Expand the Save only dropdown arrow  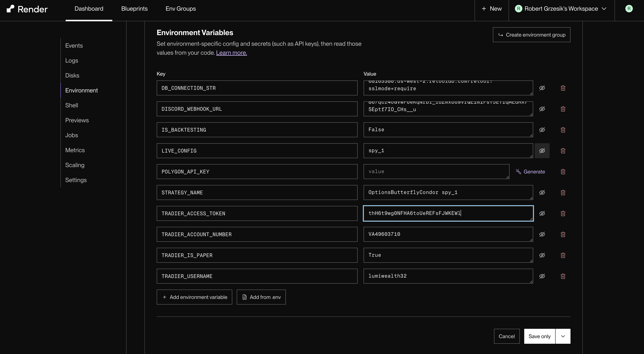pos(563,336)
